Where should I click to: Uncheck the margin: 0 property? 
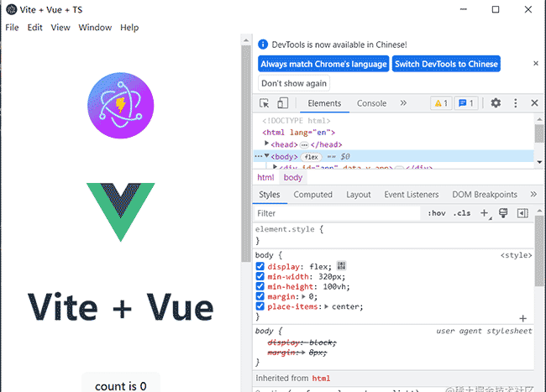tap(260, 296)
